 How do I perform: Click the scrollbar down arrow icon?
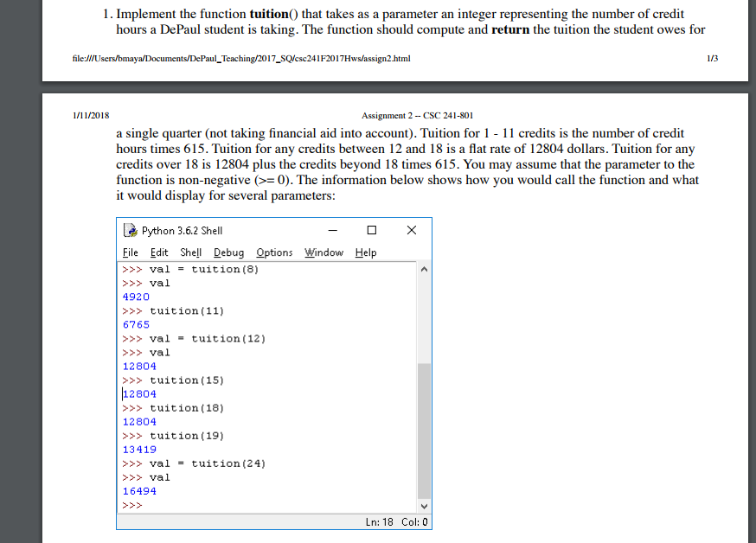pyautogui.click(x=423, y=505)
